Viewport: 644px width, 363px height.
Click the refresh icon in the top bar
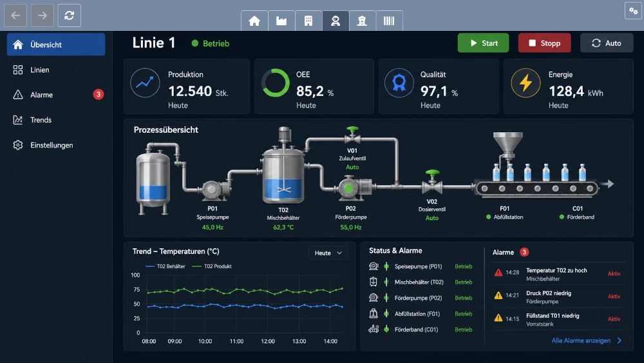click(69, 15)
